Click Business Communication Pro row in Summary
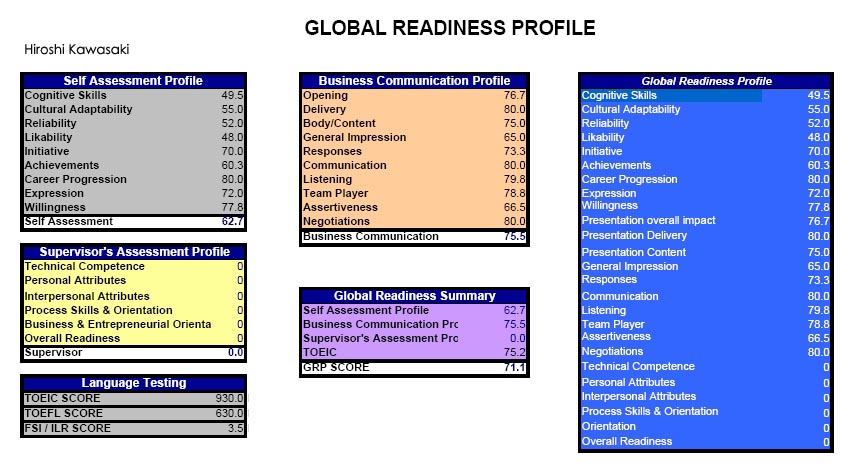The width and height of the screenshot is (857, 476). point(414,324)
